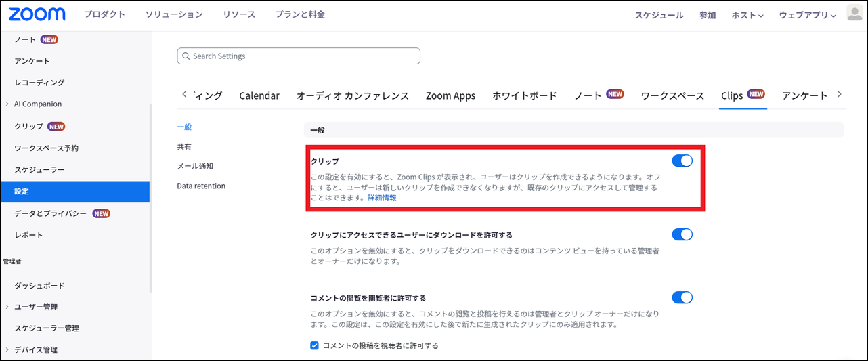Switch to オーディオ カンファレンス tab
Viewport: 868px width, 361px height.
click(x=353, y=95)
